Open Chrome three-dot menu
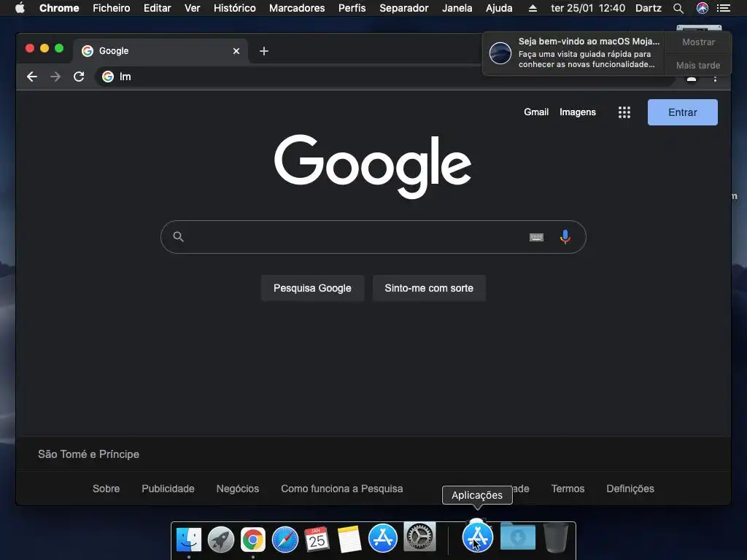The width and height of the screenshot is (747, 560). point(715,79)
